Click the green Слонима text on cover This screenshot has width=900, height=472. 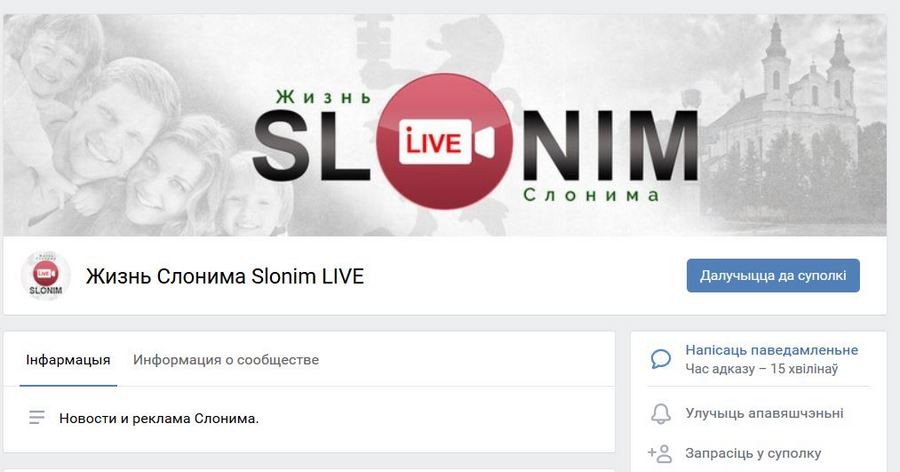[591, 195]
